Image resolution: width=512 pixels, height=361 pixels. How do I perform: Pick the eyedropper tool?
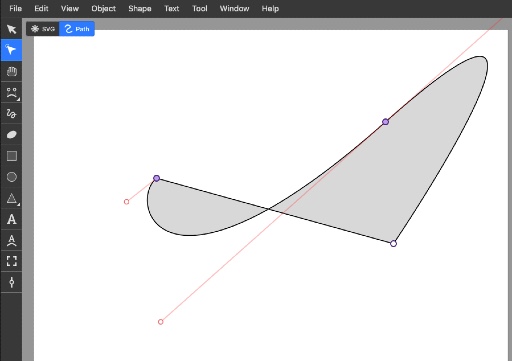coord(11,282)
